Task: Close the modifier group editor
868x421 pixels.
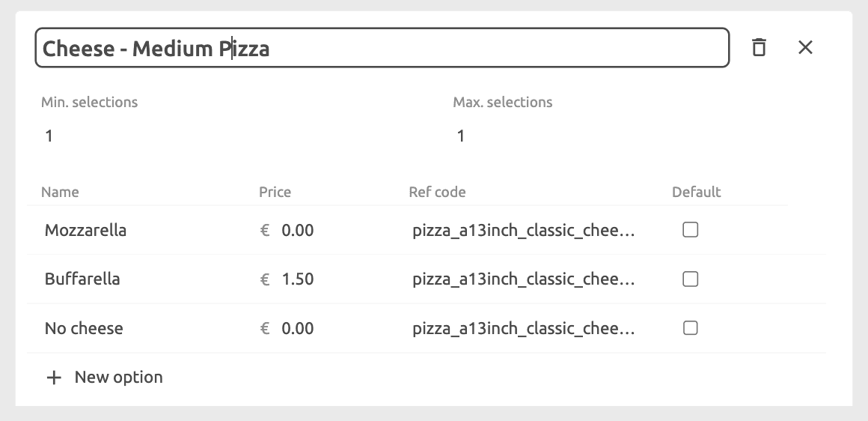Action: point(805,48)
